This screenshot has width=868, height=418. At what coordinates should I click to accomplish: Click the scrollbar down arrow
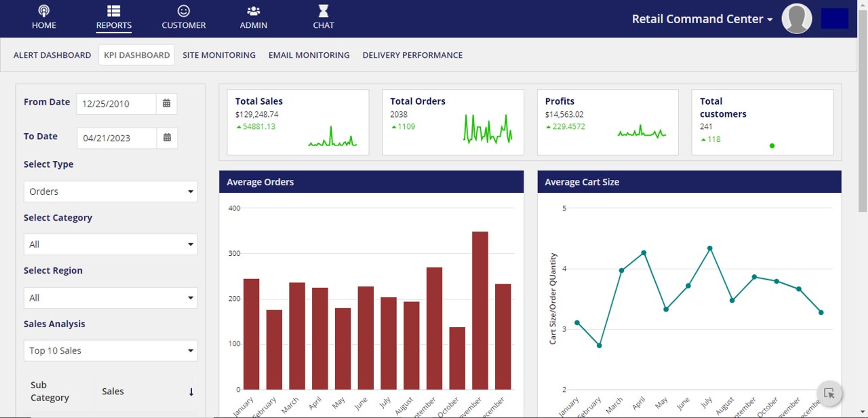[862, 412]
